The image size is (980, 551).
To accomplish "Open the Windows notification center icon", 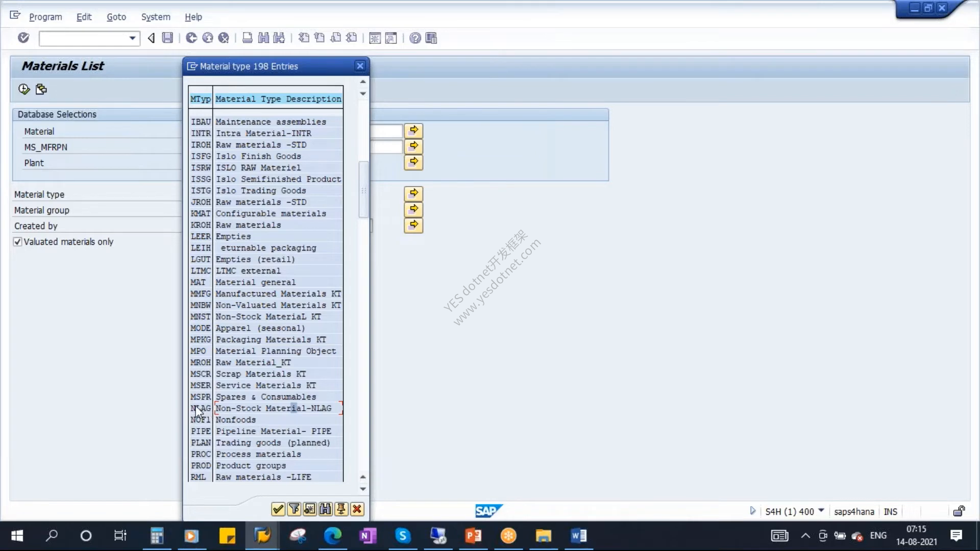I will coord(956,536).
